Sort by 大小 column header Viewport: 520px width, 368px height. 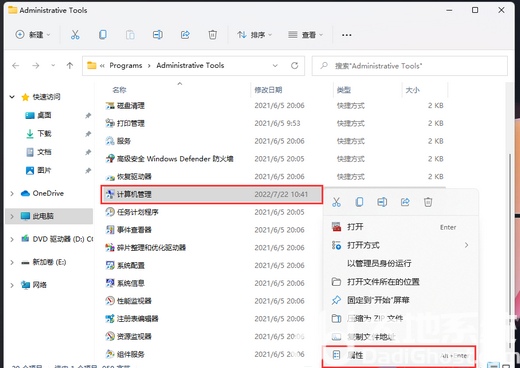pos(412,90)
